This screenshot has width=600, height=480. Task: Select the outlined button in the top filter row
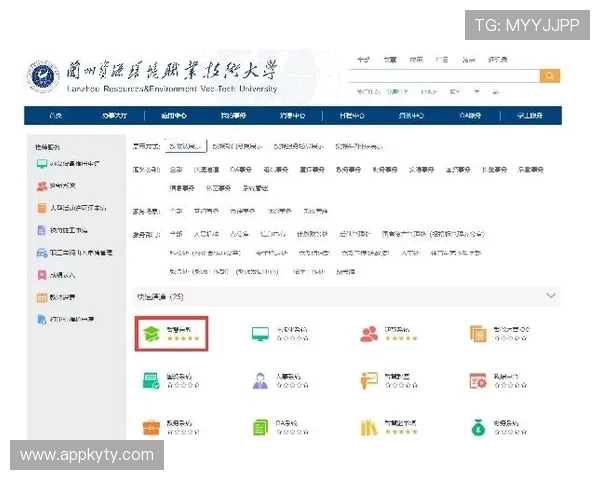tap(186, 146)
